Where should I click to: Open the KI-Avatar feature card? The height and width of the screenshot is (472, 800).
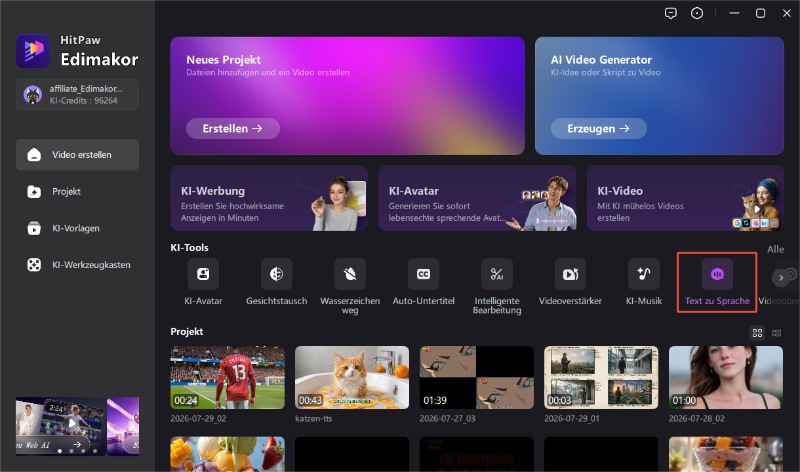coord(477,198)
